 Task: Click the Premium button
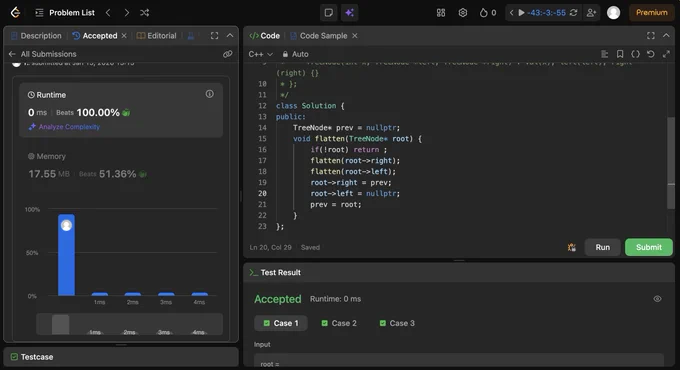(x=651, y=13)
